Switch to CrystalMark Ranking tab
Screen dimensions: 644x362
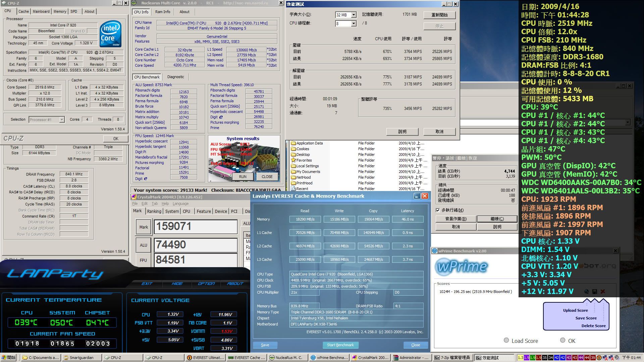click(154, 211)
